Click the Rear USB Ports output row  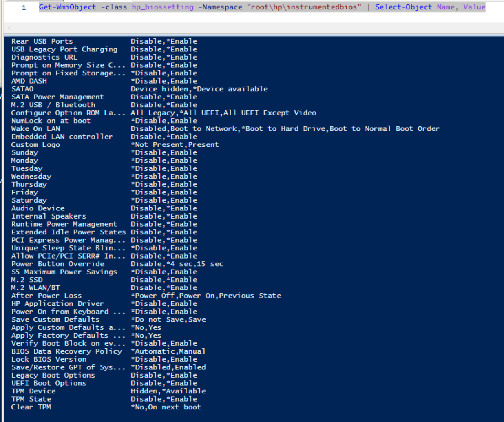42,41
